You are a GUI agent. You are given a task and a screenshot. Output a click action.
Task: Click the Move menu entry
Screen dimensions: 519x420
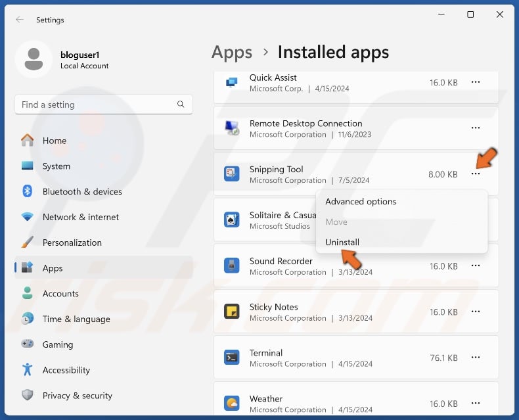[402, 222]
